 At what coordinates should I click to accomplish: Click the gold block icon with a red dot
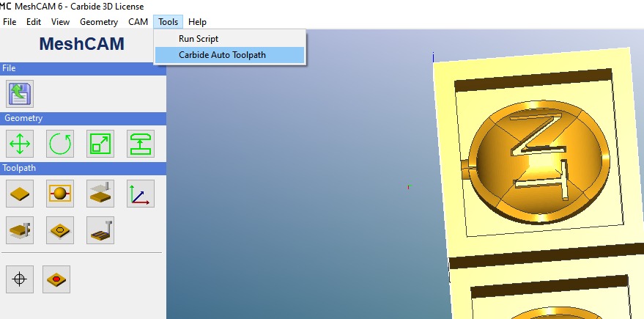click(56, 279)
